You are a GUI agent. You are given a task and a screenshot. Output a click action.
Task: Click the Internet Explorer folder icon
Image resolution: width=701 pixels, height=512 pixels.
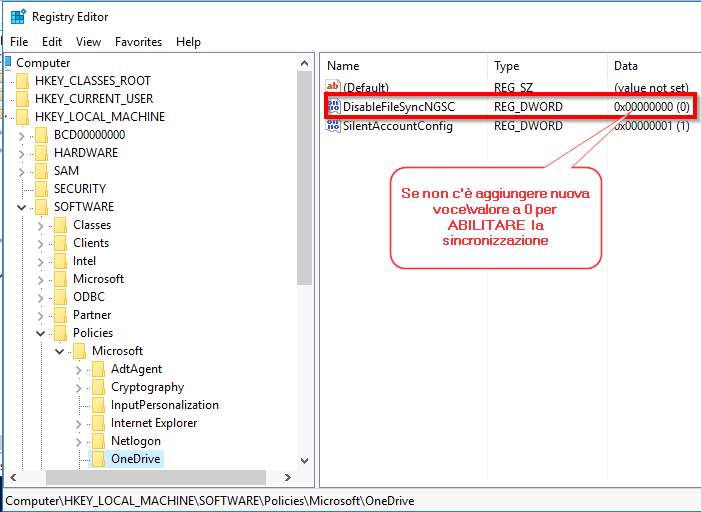point(98,423)
